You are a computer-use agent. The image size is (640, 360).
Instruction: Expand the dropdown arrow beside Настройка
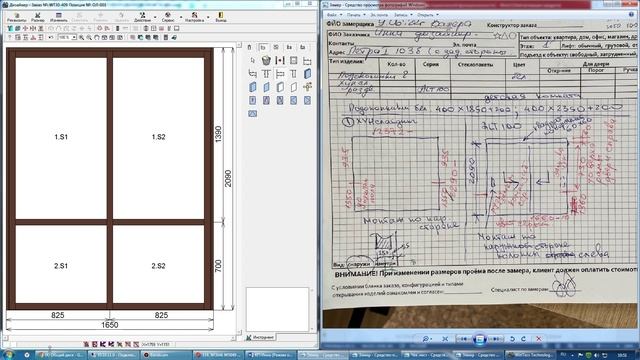[x=208, y=18]
